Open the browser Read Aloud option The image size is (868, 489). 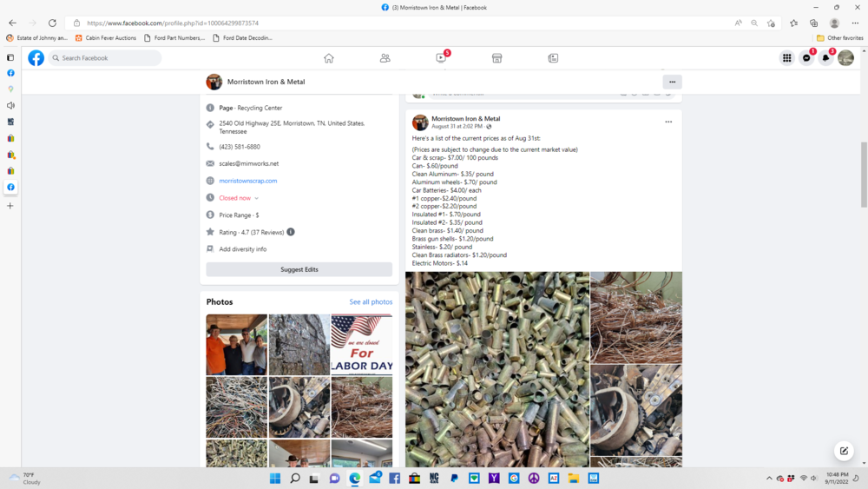pos(738,23)
